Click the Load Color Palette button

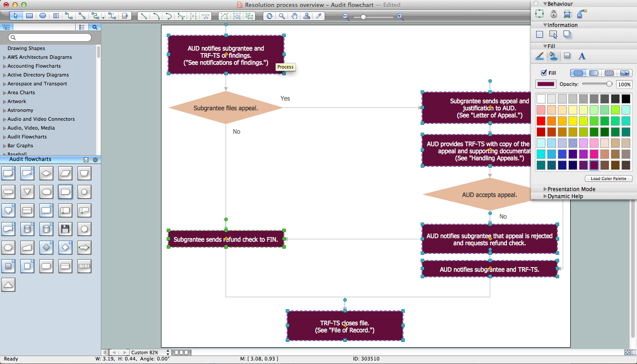coord(609,179)
